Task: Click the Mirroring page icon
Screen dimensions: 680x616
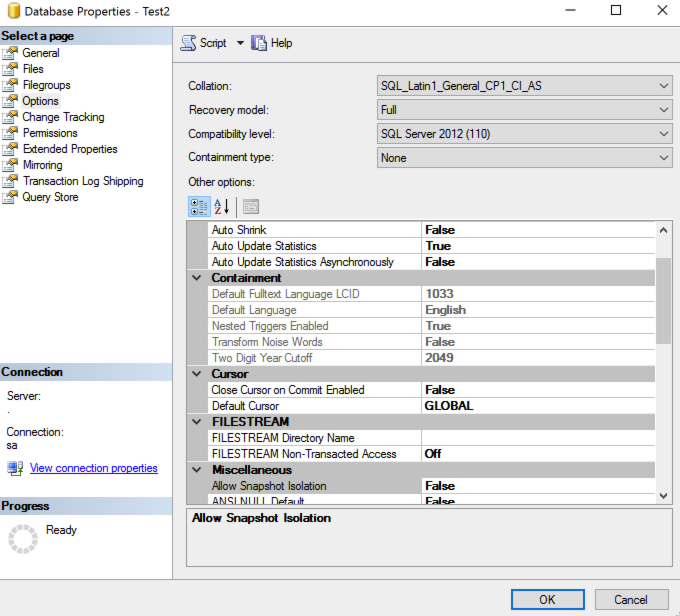Action: coord(10,165)
